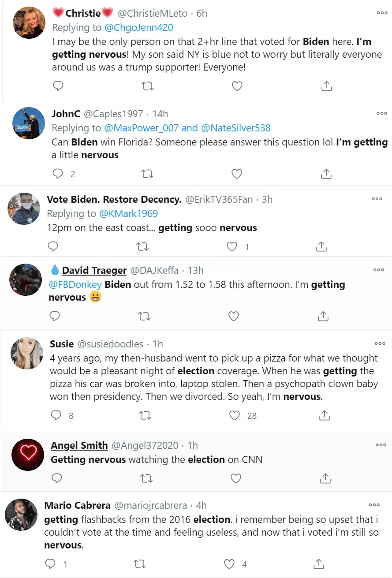Open the @ChgoJenn420 profile link
392x578 pixels.
point(138,27)
